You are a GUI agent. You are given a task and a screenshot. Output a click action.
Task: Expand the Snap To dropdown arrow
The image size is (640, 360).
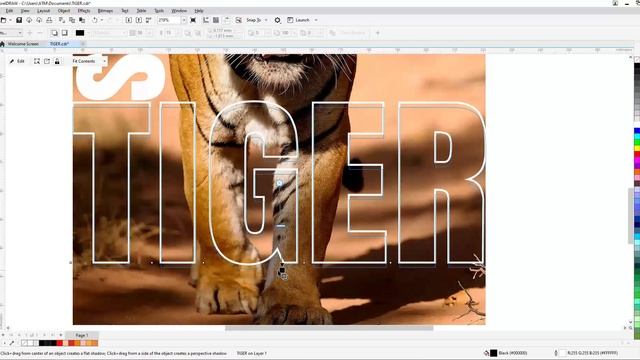tap(266, 20)
